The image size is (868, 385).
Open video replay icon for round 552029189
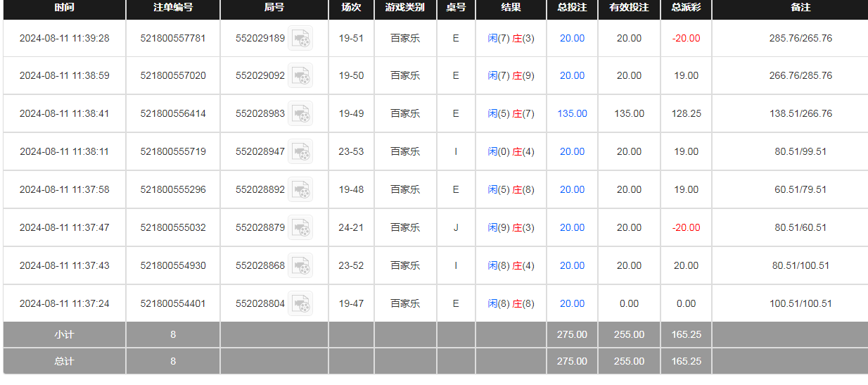[300, 38]
